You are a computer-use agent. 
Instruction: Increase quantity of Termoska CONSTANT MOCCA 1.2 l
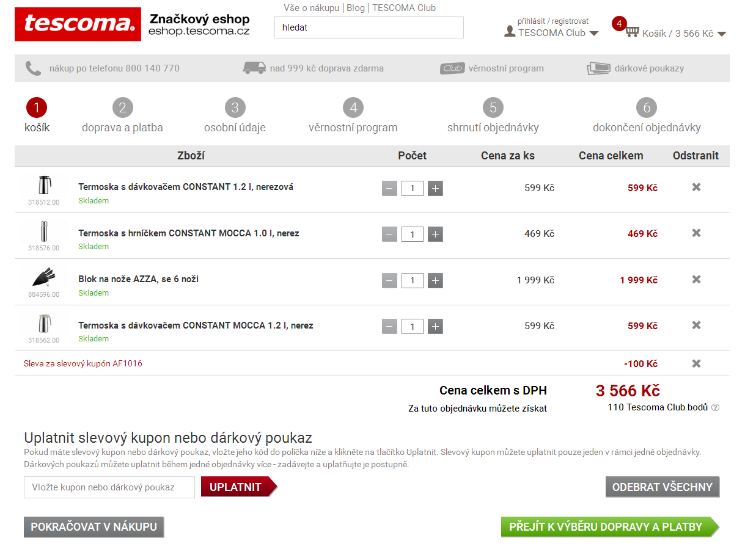click(x=435, y=326)
